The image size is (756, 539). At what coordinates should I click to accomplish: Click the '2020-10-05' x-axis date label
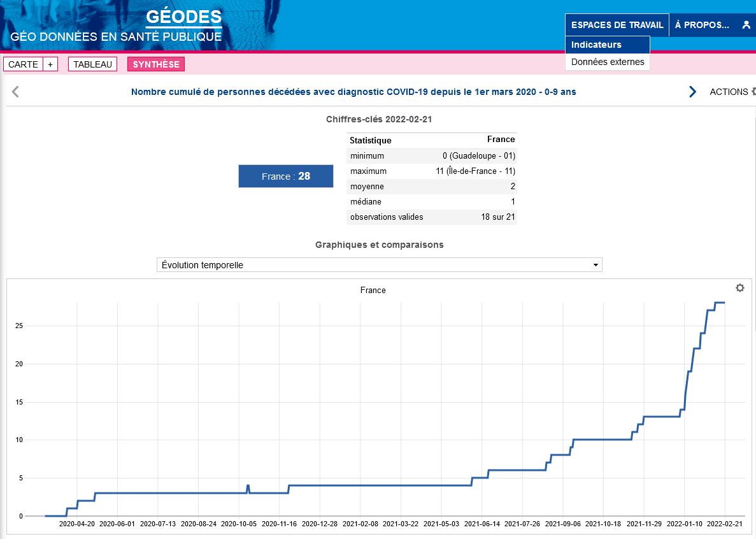239,524
